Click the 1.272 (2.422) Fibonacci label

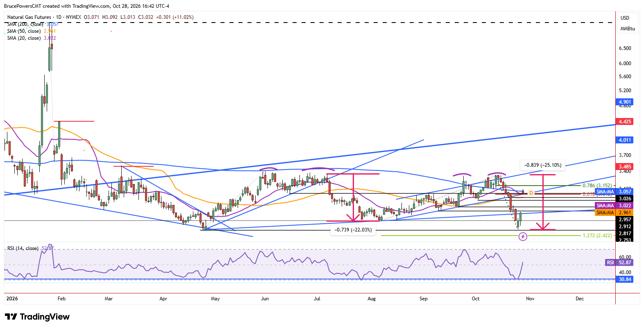(x=597, y=236)
